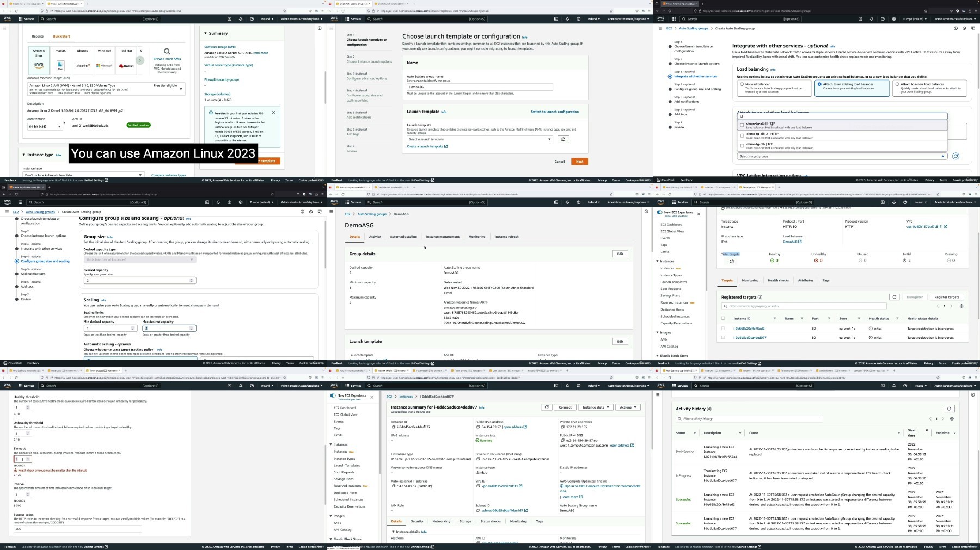Click the Register targets button

coord(947,297)
